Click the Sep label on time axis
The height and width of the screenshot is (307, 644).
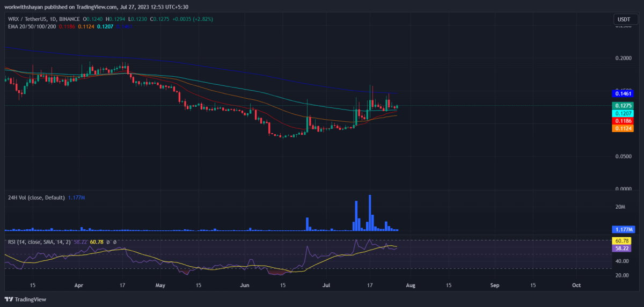tap(495, 286)
